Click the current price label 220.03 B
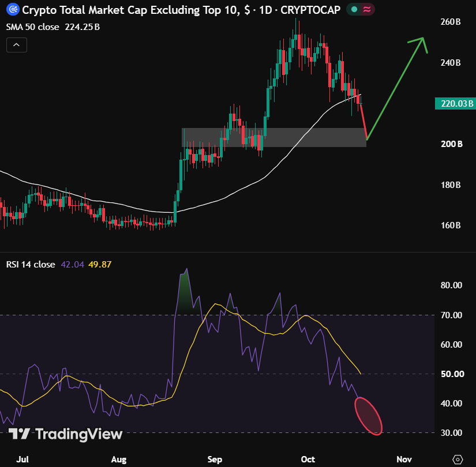The image size is (476, 467). (455, 103)
